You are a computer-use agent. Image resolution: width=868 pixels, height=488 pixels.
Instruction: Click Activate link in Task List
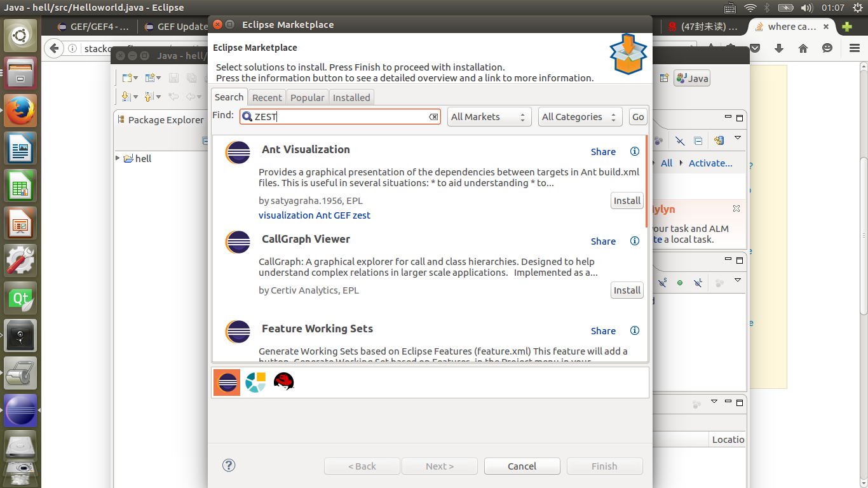pyautogui.click(x=710, y=163)
